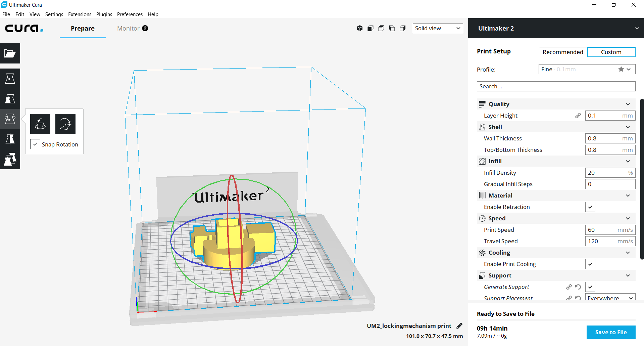Uncheck the Enable Print Cooling checkbox
This screenshot has height=346, width=644.
point(590,264)
